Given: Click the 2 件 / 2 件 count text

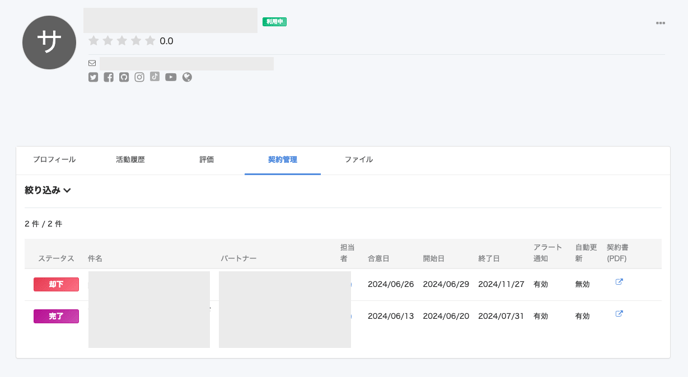Looking at the screenshot, I should tap(43, 224).
